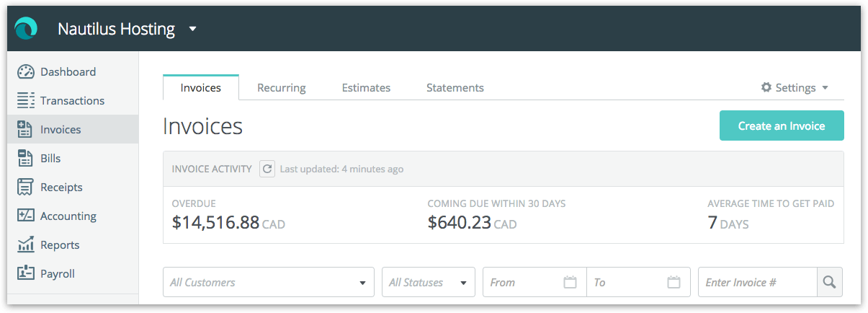The height and width of the screenshot is (313, 868).
Task: Click the Dashboard gauge icon in sidebar
Action: pyautogui.click(x=26, y=72)
